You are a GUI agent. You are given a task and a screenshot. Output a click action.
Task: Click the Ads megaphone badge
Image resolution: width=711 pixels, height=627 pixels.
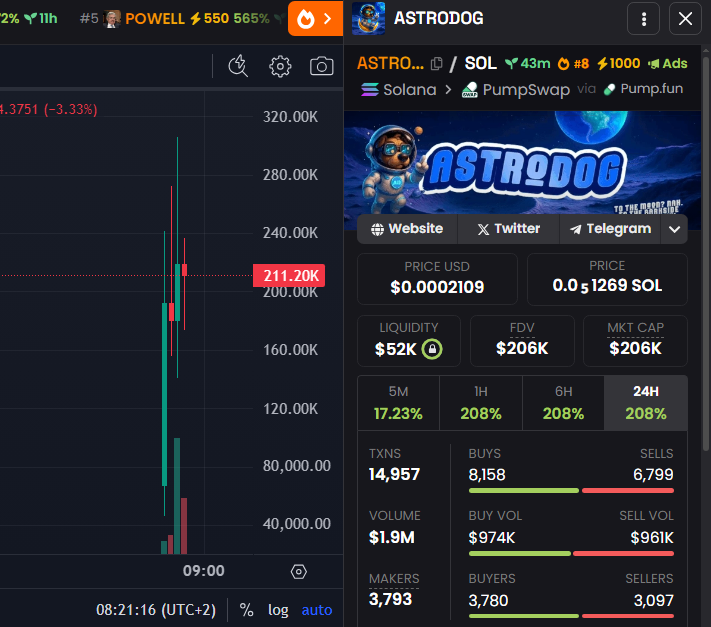[667, 63]
